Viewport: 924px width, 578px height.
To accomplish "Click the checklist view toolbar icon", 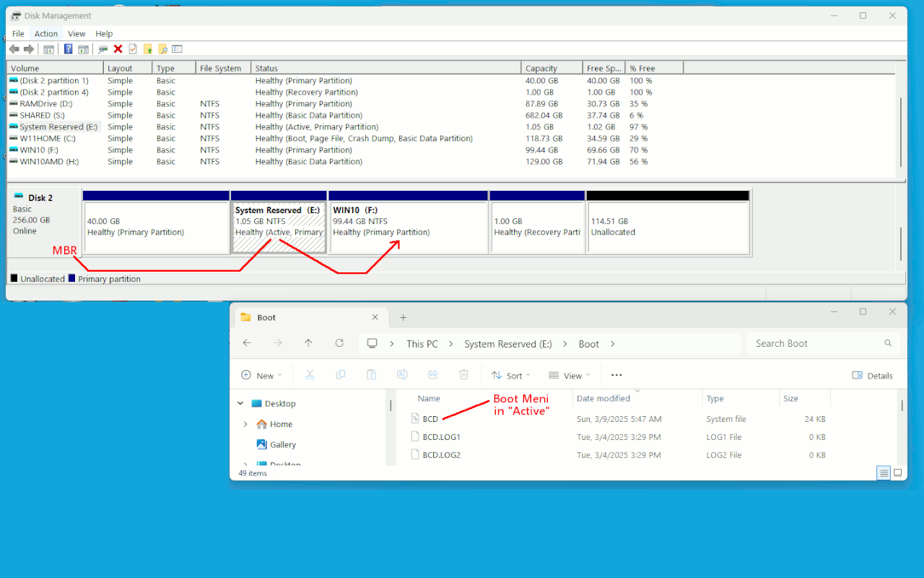I will click(177, 49).
